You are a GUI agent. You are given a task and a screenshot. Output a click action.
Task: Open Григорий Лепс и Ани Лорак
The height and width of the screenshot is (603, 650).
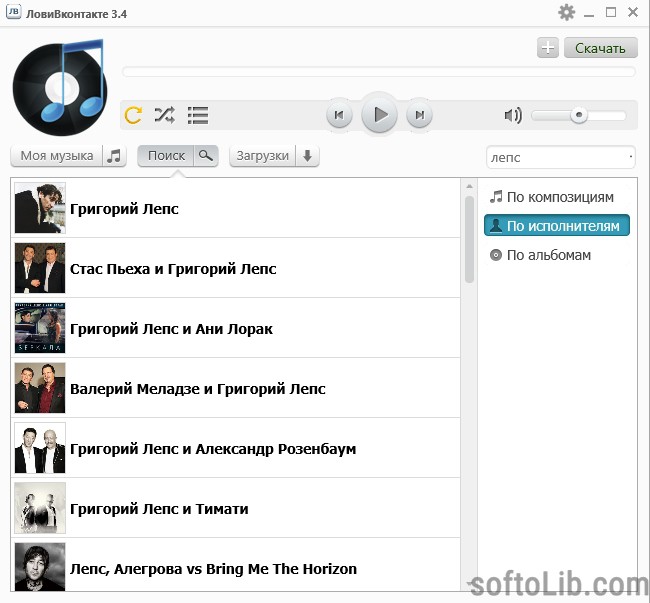pos(235,328)
